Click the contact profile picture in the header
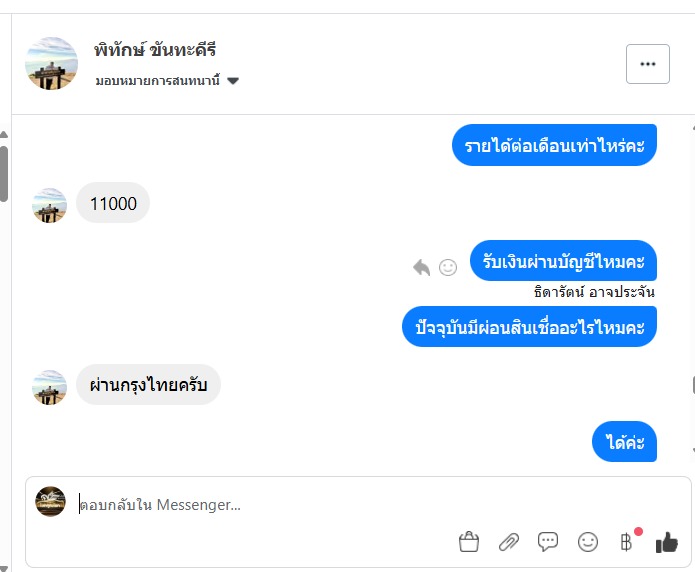 coord(51,64)
